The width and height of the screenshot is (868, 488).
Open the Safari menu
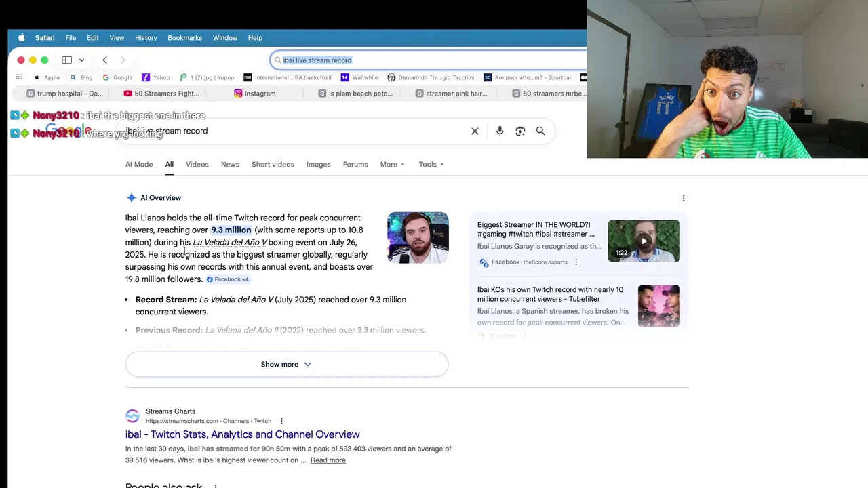click(45, 38)
